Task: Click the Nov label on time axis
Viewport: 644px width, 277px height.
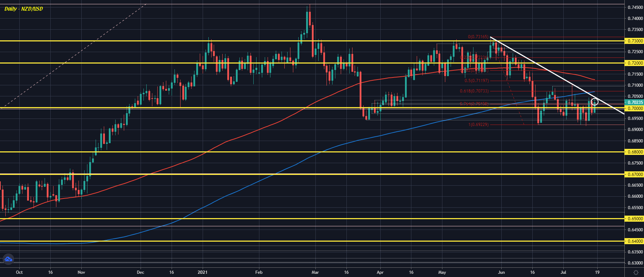Action: coord(81,272)
